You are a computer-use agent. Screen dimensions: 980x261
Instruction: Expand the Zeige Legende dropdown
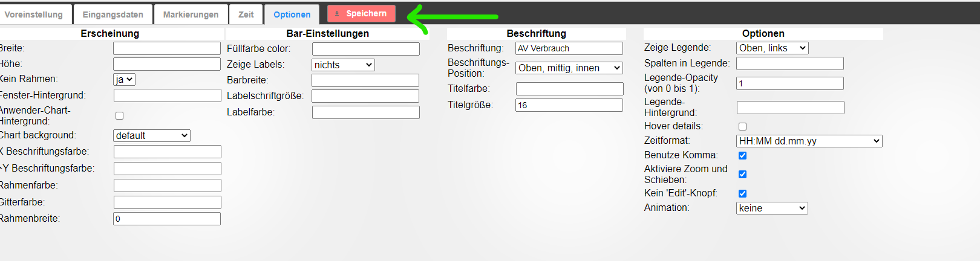773,48
